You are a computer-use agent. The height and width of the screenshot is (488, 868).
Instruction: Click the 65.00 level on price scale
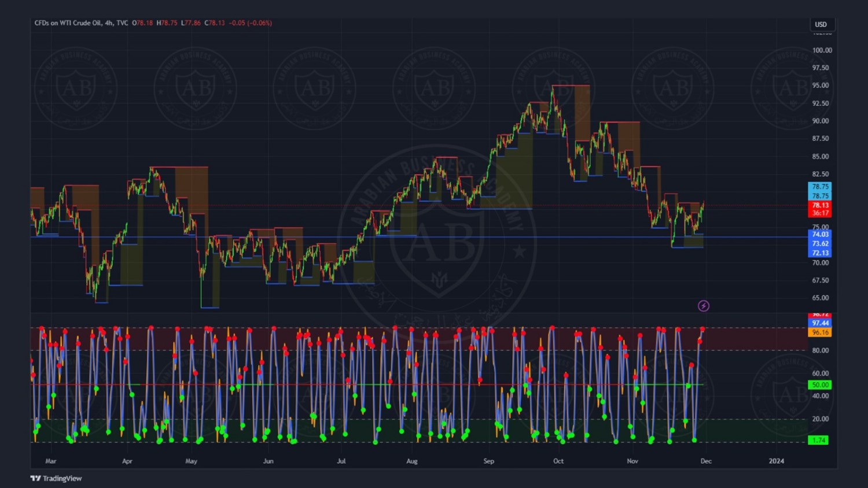(820, 298)
